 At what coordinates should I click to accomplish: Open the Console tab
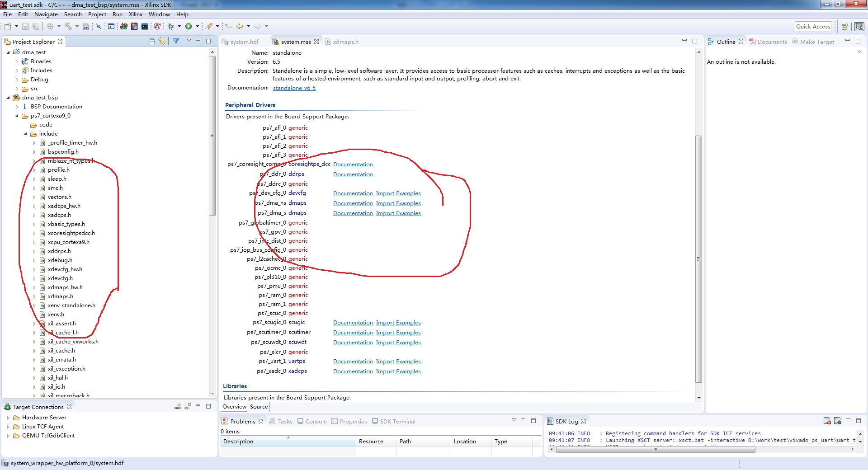[x=312, y=421]
